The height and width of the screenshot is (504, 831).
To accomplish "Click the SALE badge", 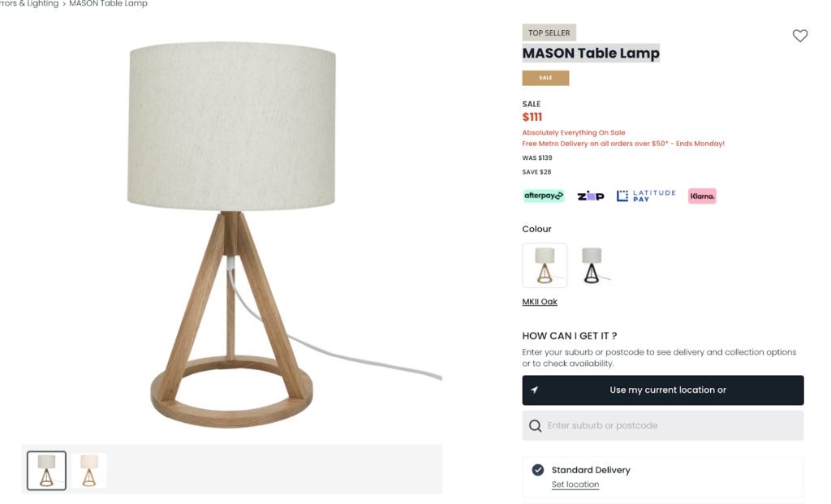I will pyautogui.click(x=545, y=78).
